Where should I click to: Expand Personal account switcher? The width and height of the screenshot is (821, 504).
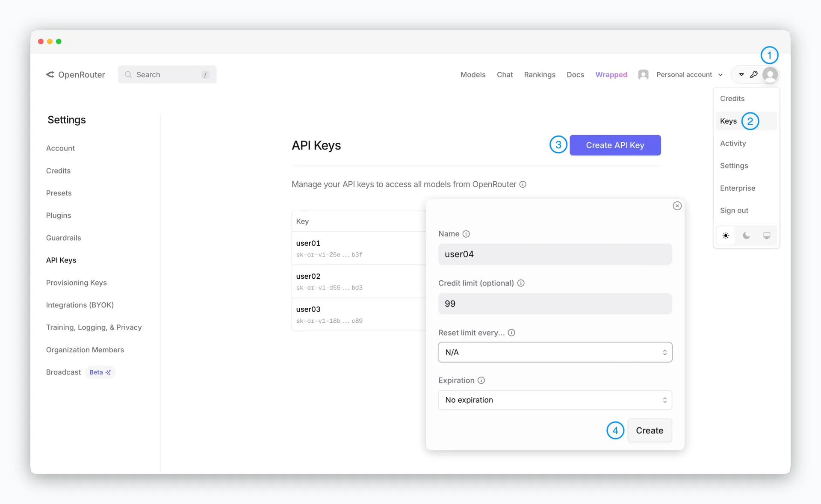tap(689, 74)
